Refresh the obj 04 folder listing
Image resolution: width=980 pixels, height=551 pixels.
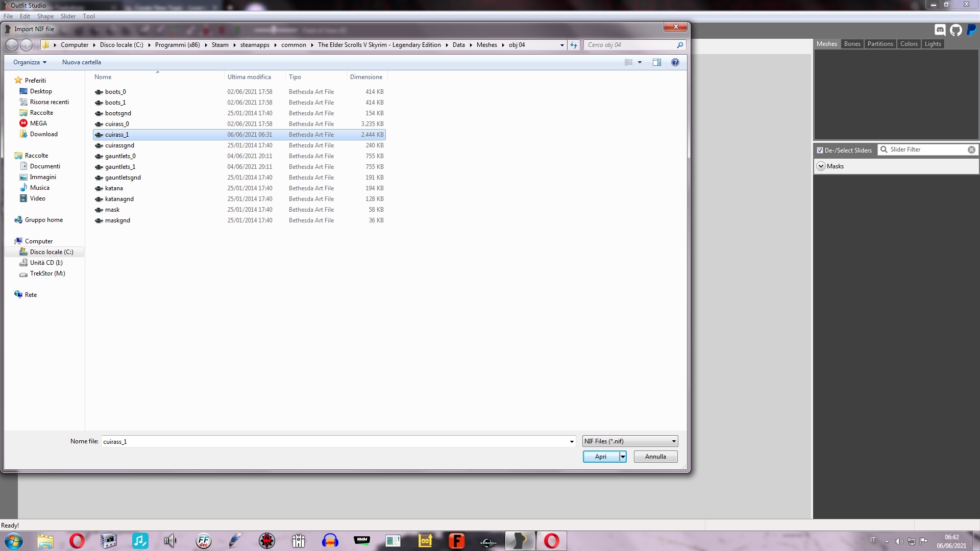pos(574,45)
